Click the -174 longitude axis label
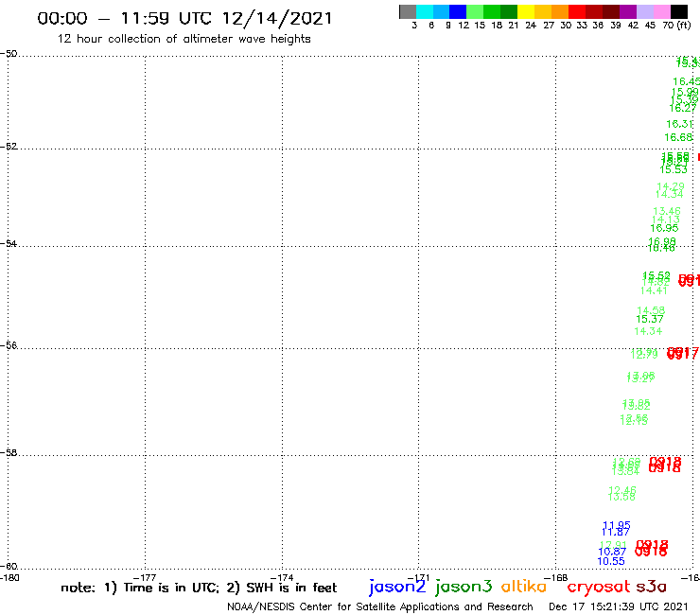 click(282, 578)
